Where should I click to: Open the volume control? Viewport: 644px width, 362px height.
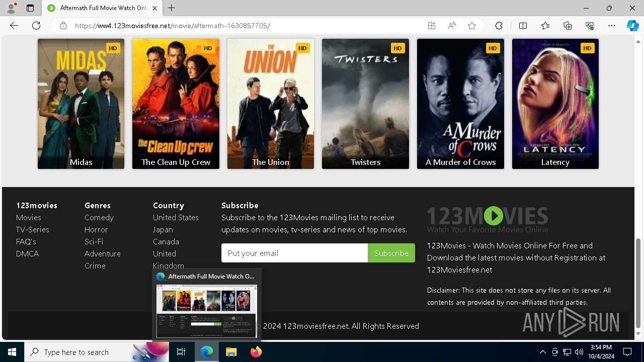pyautogui.click(x=579, y=352)
